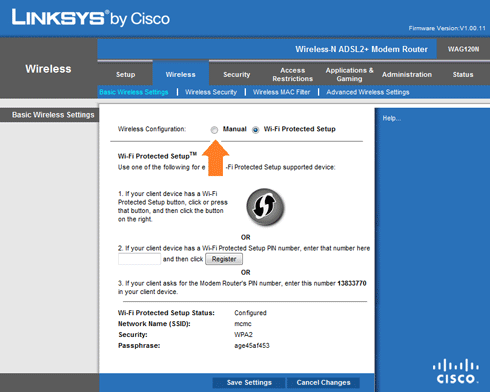Open Basic Wireless Settings sub-tab
The image size is (490, 392).
pos(134,92)
